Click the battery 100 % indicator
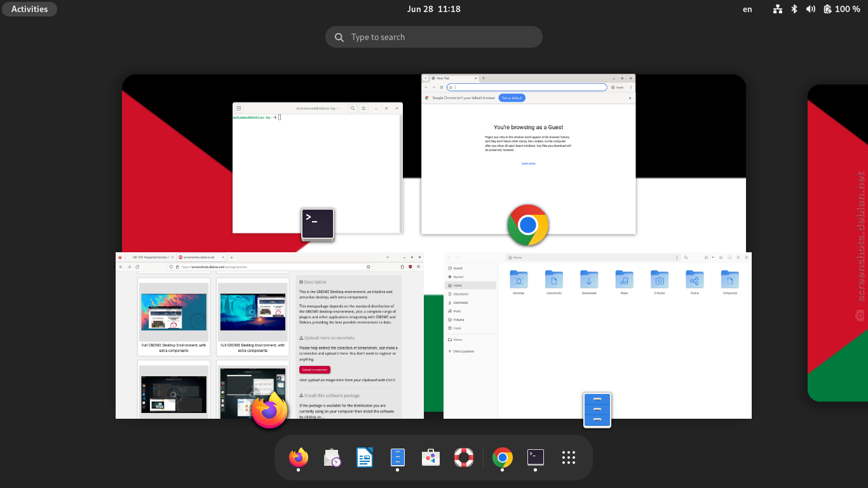The width and height of the screenshot is (868, 488). (x=842, y=9)
